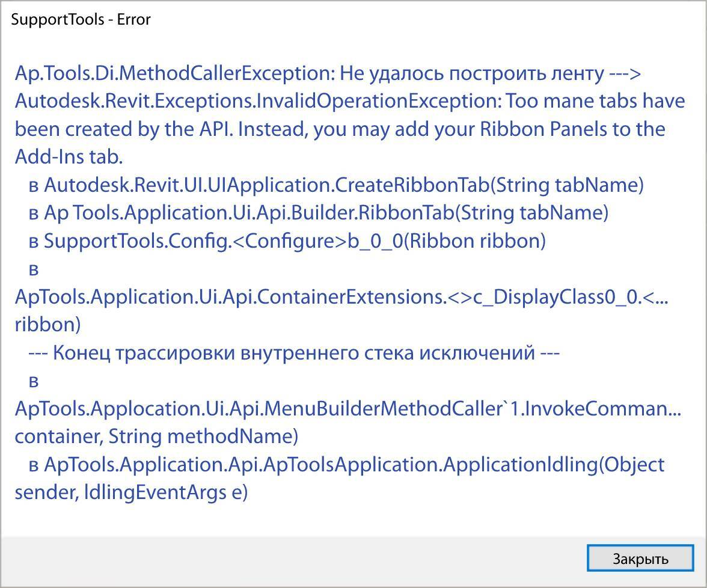Click the lone "ribbon)" text line
The height and width of the screenshot is (588, 707).
click(x=47, y=325)
